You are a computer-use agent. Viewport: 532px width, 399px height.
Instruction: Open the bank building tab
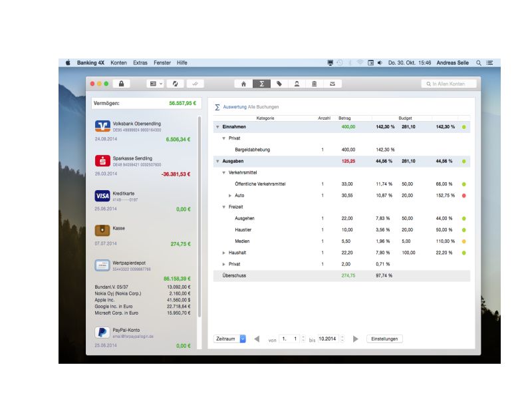(315, 84)
